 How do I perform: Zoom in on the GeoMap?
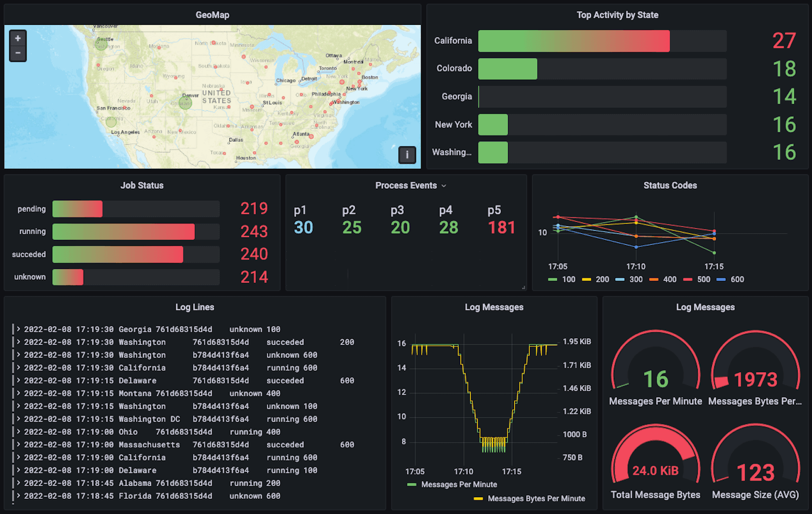pyautogui.click(x=18, y=38)
